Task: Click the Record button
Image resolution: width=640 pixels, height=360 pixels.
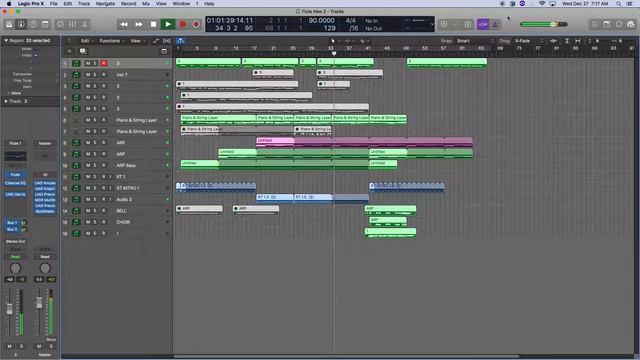Action: 182,24
